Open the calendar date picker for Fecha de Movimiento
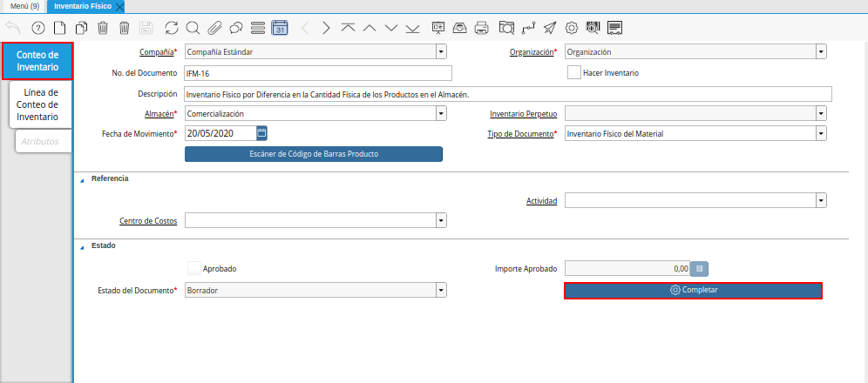Screen dimensions: 868x383 [261, 133]
